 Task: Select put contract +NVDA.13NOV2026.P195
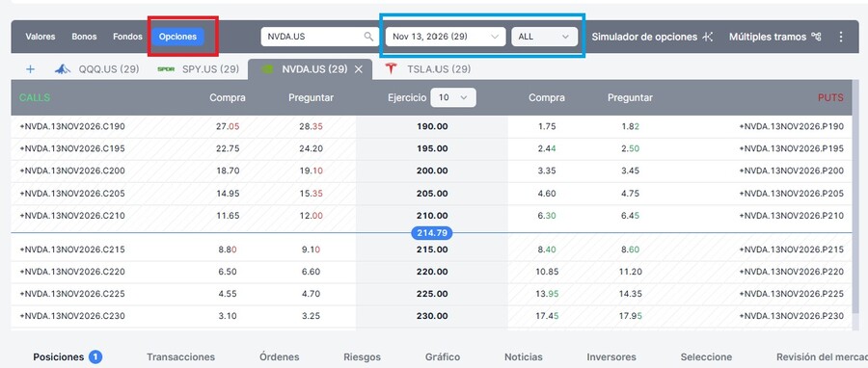[792, 148]
